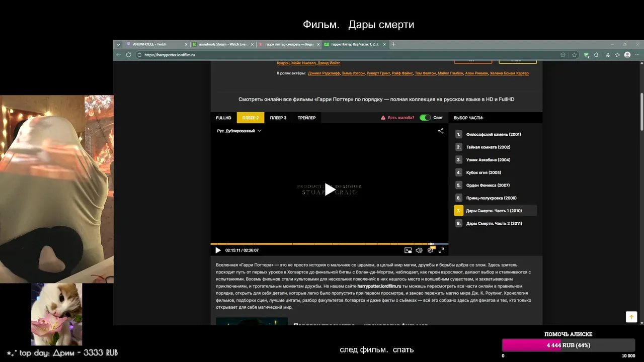Open the zoom indicator icon in the address bar
Viewport: 644px width, 362px height.
point(563,55)
